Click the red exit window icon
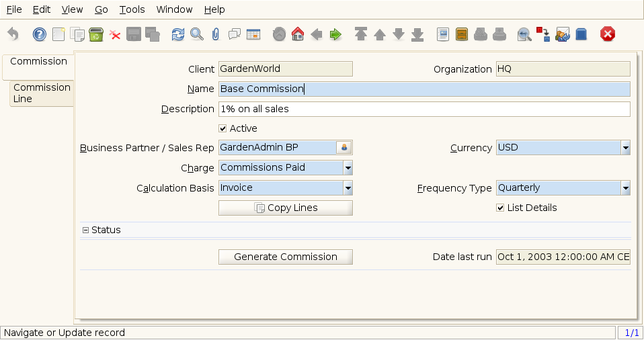 (608, 34)
